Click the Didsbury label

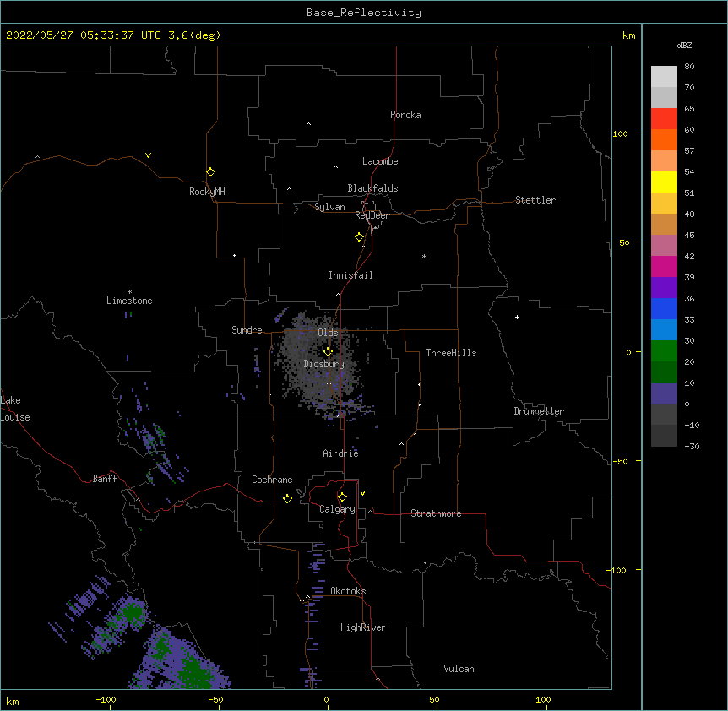(324, 364)
